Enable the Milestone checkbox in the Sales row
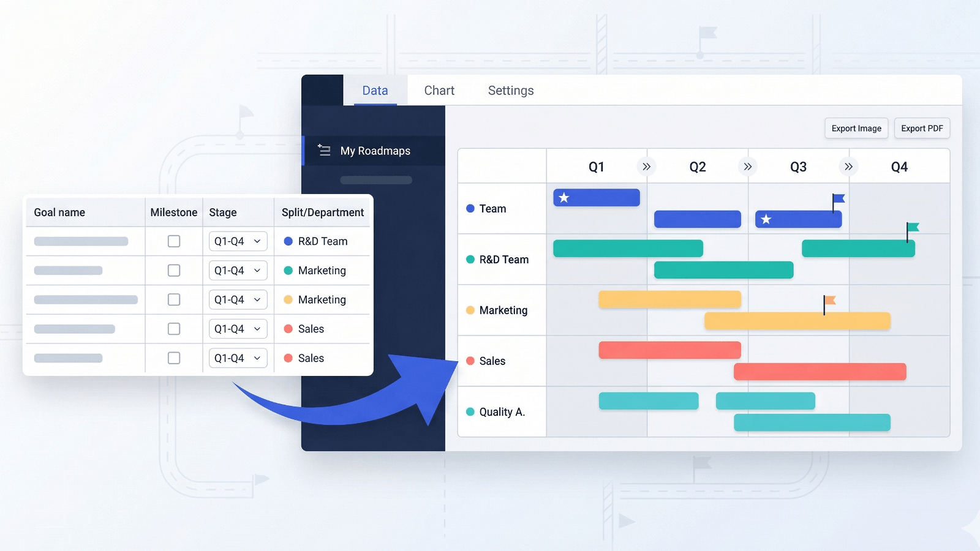The height and width of the screenshot is (551, 980). [174, 329]
